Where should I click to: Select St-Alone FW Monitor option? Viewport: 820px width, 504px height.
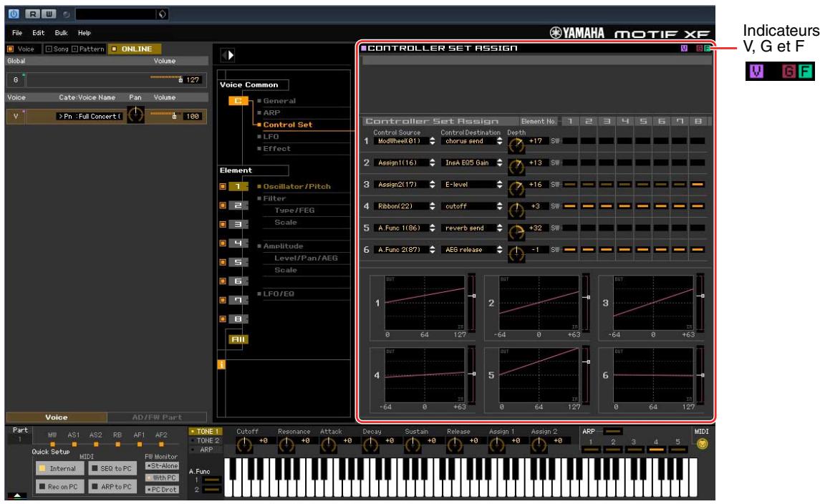[162, 466]
